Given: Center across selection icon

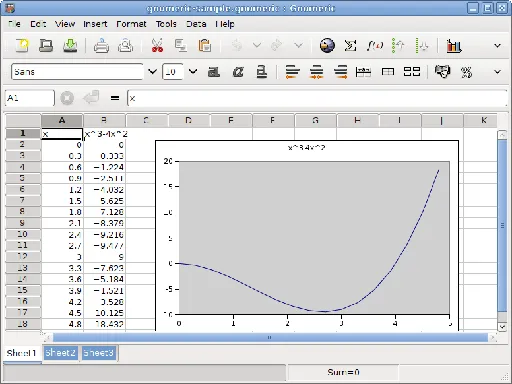Looking at the screenshot, I should [363, 72].
